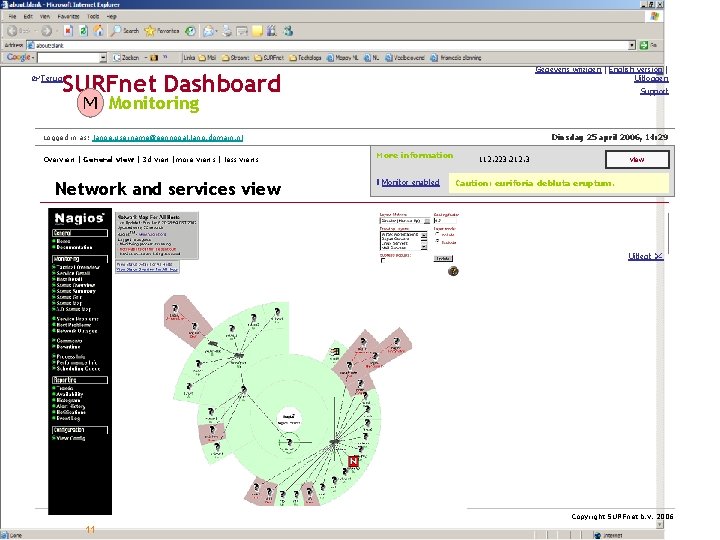Open Documentation in Nagios sidebar
720x540 pixels.
coord(74,247)
